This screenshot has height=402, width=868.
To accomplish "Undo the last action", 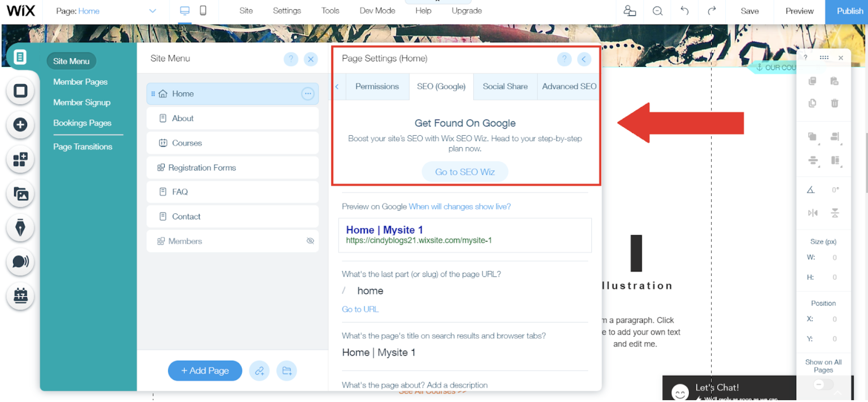I will [684, 11].
